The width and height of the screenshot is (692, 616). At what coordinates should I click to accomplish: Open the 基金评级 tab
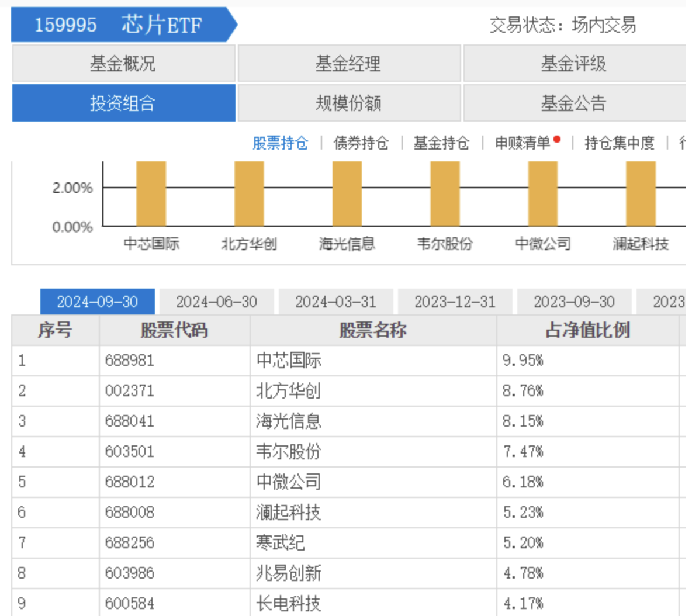click(574, 64)
